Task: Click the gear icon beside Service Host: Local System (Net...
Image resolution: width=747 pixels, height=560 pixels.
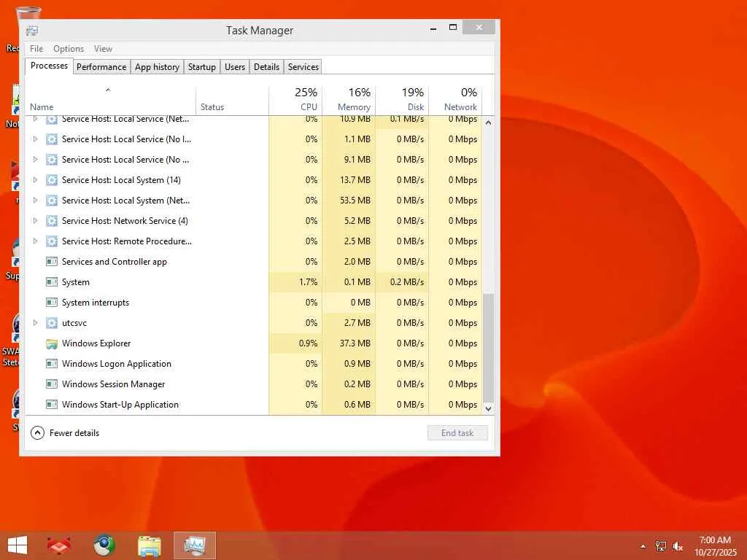Action: pyautogui.click(x=52, y=201)
